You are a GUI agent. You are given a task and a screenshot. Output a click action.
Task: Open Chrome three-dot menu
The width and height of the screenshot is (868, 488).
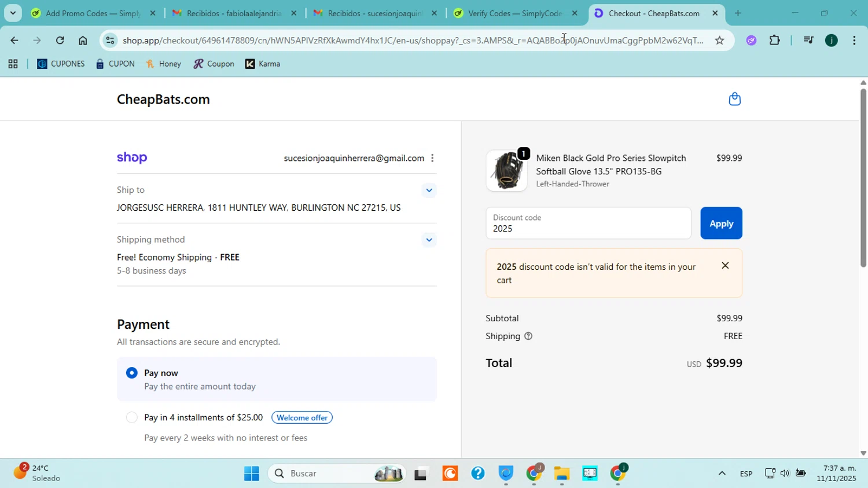(854, 41)
